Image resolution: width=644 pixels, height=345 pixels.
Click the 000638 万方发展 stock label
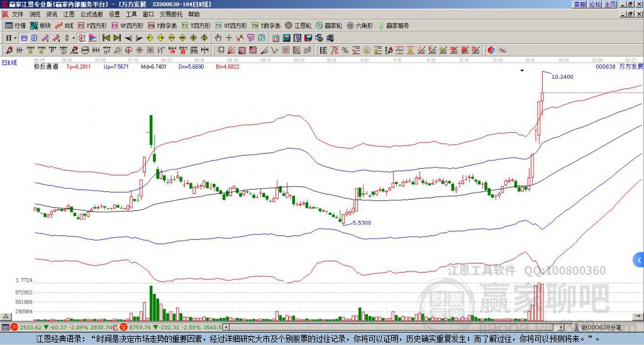point(619,66)
